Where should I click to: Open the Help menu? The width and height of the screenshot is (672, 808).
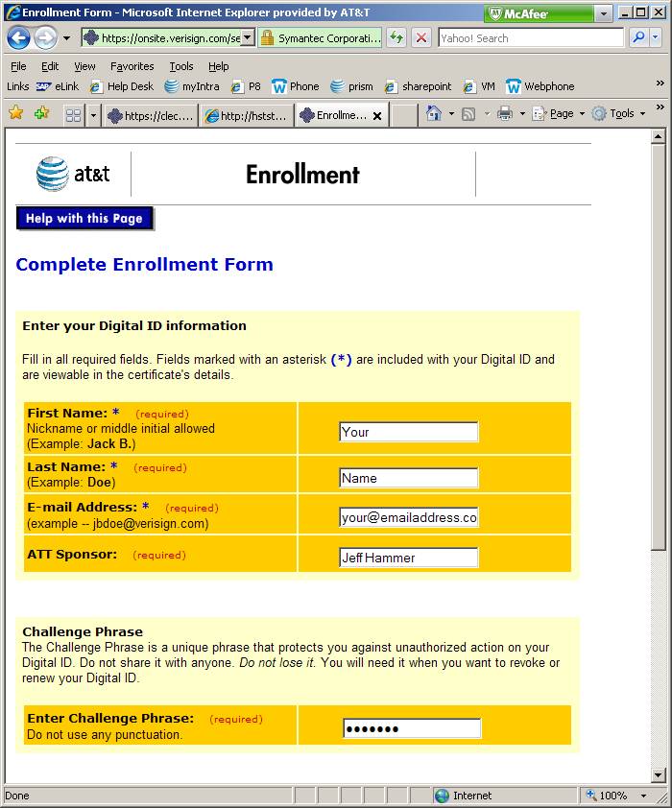(219, 66)
